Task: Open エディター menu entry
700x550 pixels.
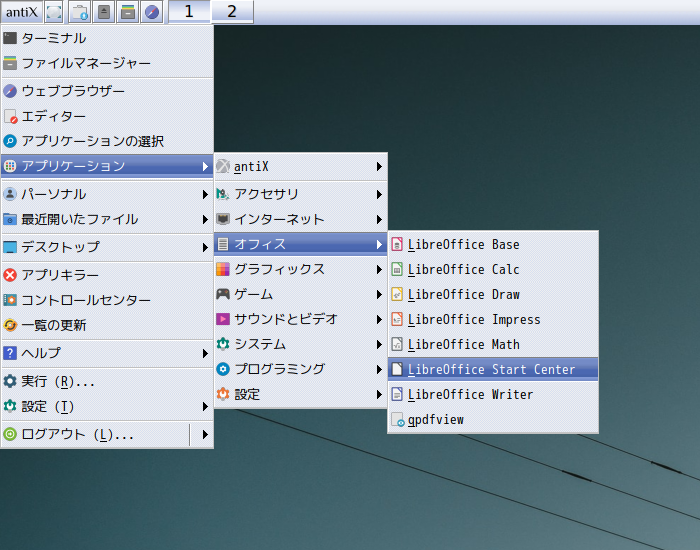Action: pos(107,117)
